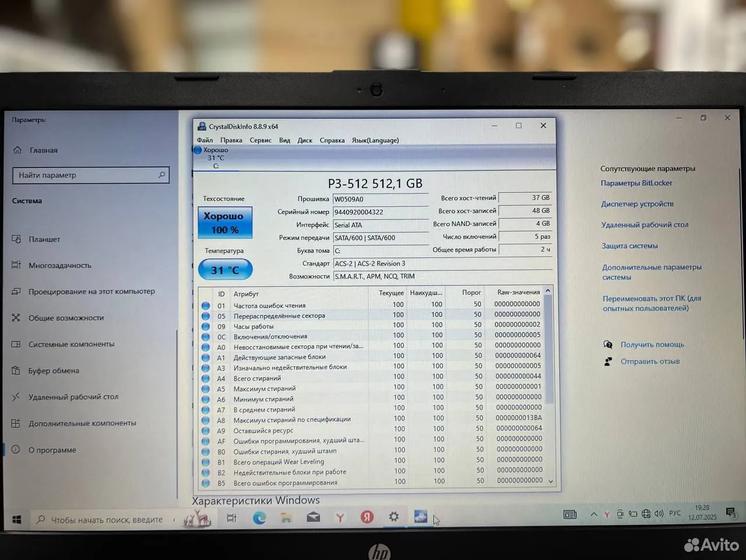Image resolution: width=746 pixels, height=560 pixels.
Task: Open Параметры BitLocker link
Action: [636, 183]
